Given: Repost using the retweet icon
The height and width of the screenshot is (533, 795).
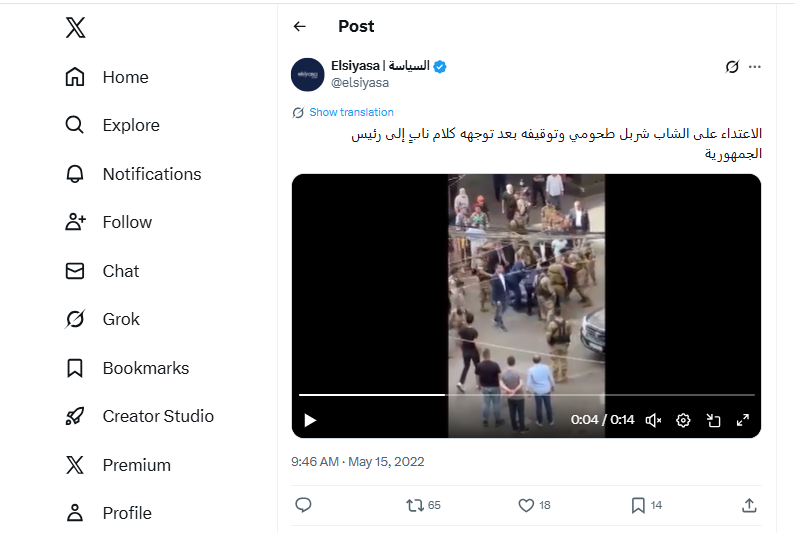Looking at the screenshot, I should click(414, 506).
